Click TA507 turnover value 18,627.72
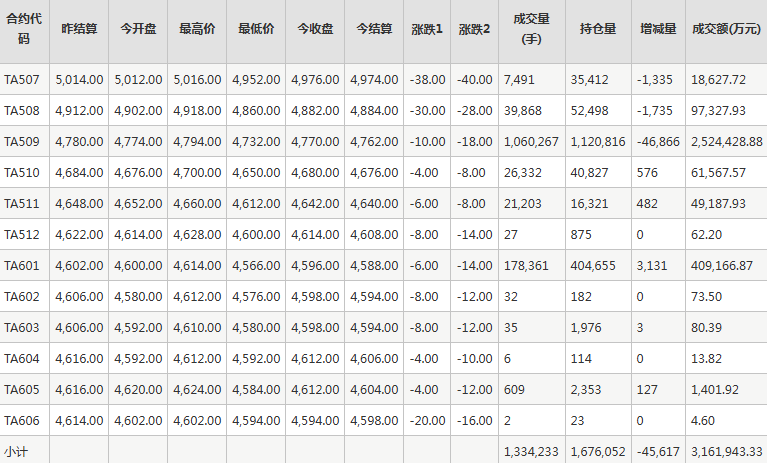767x463 pixels. tap(719, 80)
